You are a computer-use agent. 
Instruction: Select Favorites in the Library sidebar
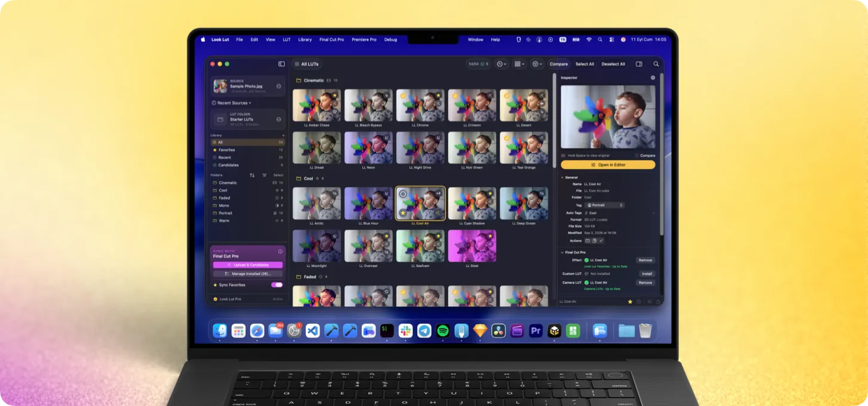248,150
